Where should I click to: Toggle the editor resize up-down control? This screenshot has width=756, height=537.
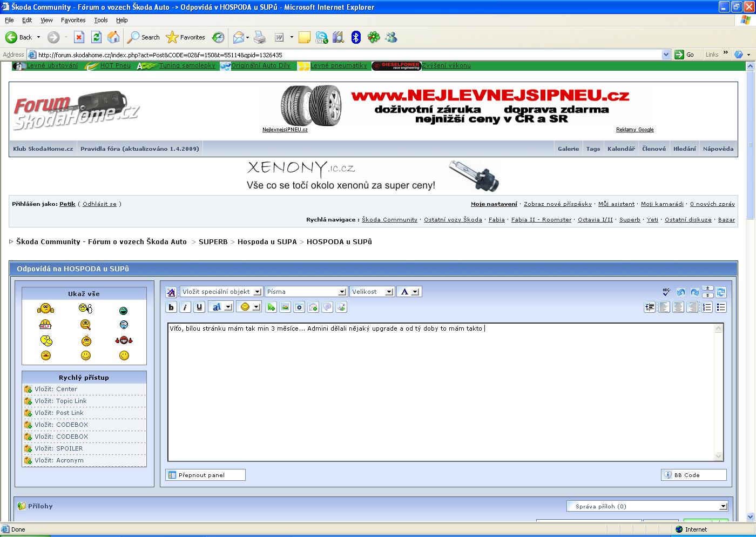coord(708,292)
